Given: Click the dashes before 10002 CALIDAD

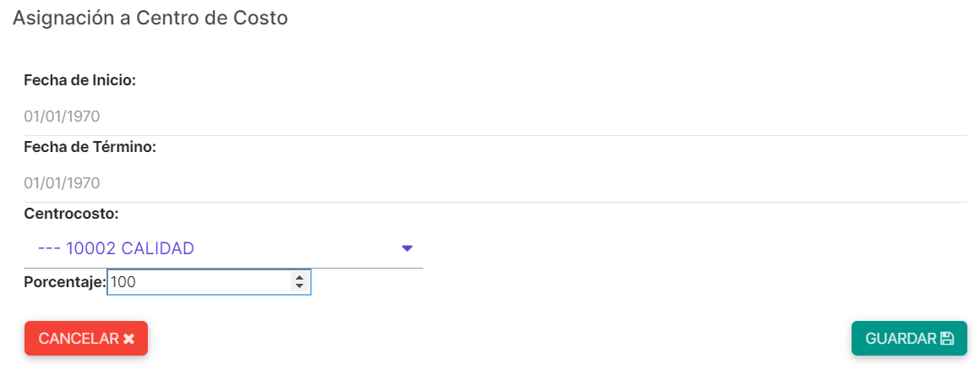Looking at the screenshot, I should click(x=49, y=249).
